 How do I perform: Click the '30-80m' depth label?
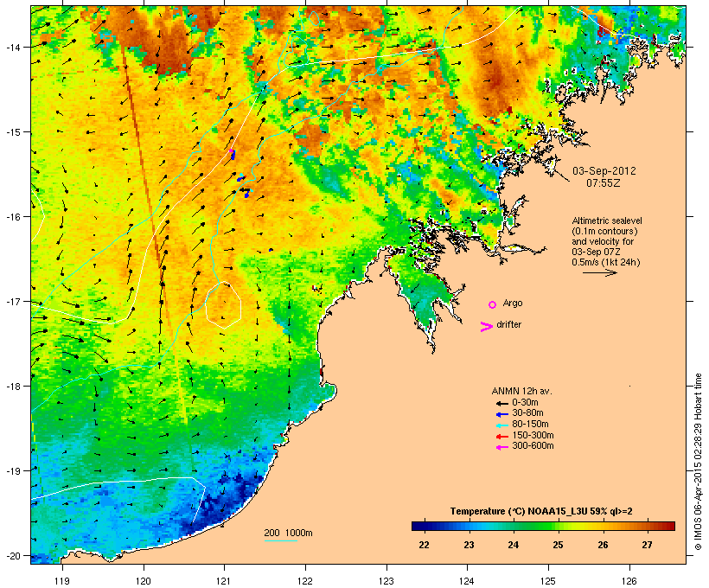click(527, 413)
